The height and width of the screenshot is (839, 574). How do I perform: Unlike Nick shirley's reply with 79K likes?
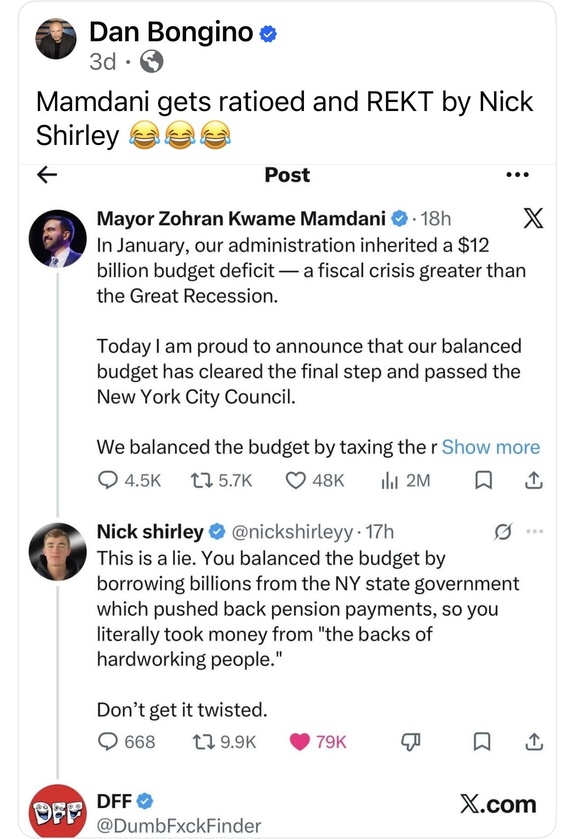coord(318,742)
